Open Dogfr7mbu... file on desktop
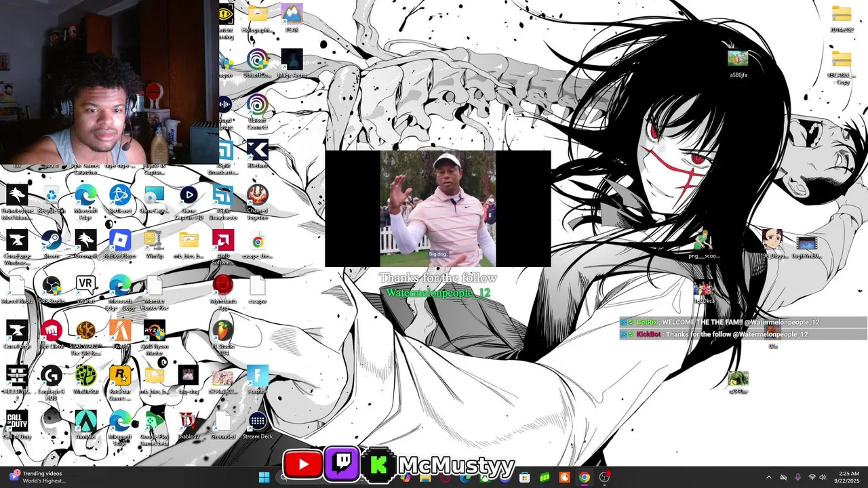Screen dimensions: 868x488 tap(806, 245)
